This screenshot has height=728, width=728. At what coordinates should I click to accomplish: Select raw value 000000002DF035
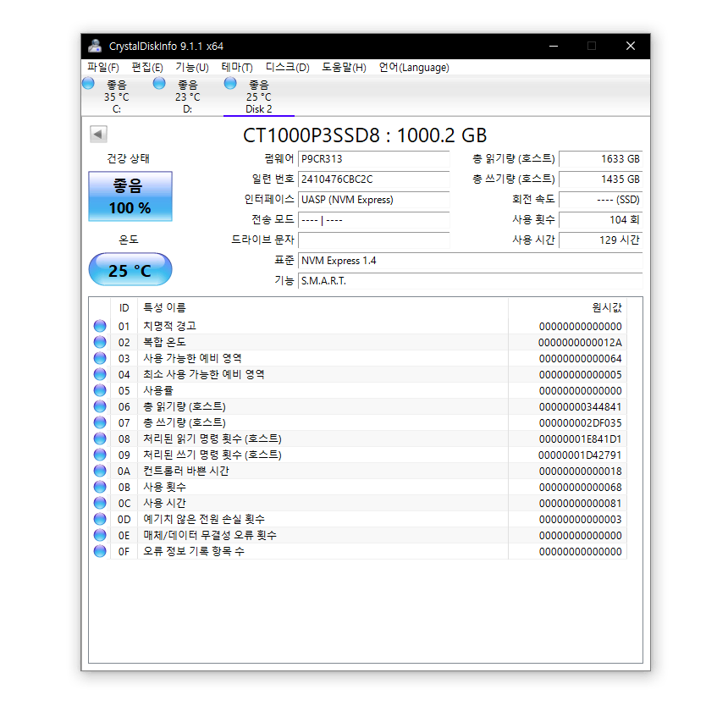(x=580, y=423)
